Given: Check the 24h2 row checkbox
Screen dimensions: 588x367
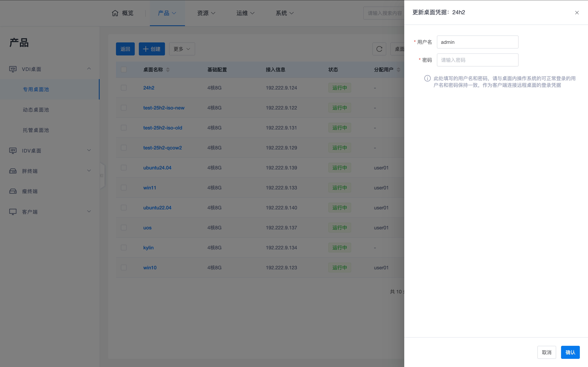Looking at the screenshot, I should click(x=124, y=88).
